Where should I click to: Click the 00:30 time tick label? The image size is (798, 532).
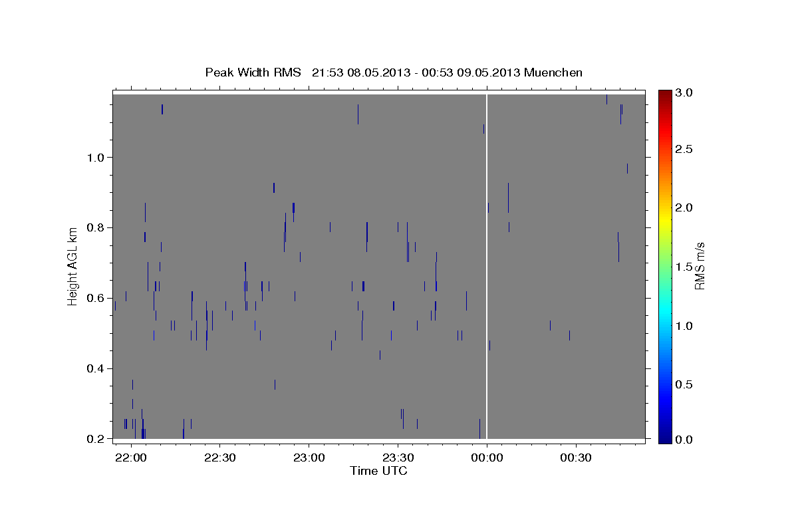pos(575,458)
